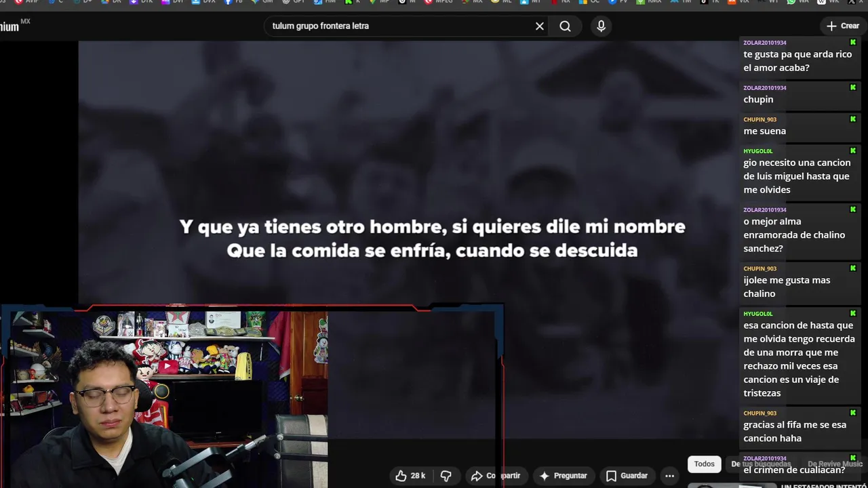
Task: Start voice search with the microphone icon
Action: [601, 26]
